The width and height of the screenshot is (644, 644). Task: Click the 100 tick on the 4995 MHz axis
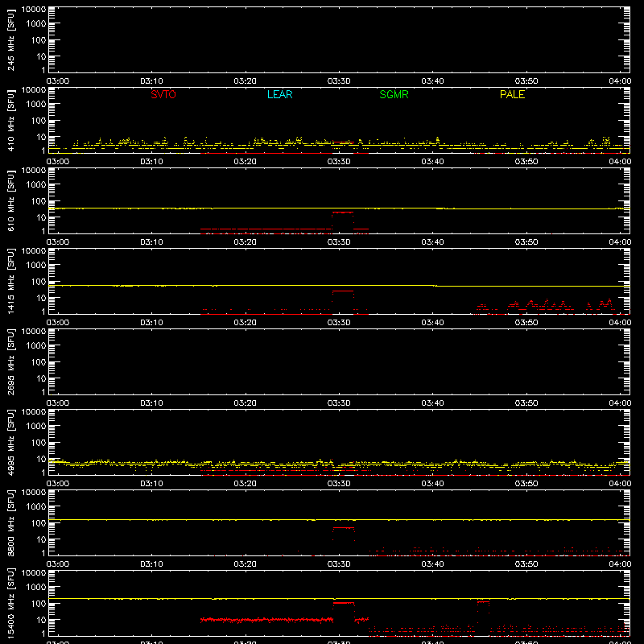[x=39, y=443]
